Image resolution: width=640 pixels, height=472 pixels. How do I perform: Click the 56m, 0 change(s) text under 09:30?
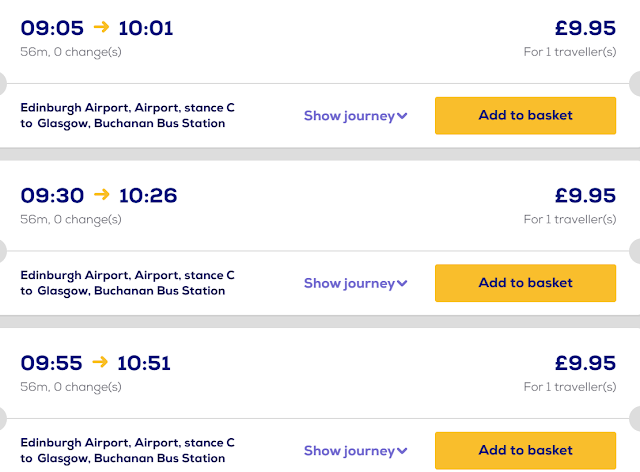coord(71,218)
